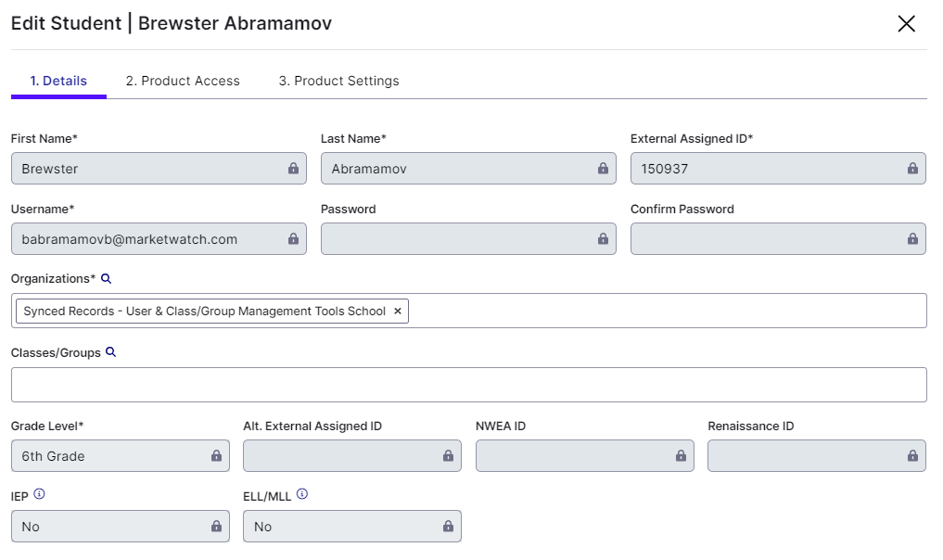Click the ELL/MLL info icon
The image size is (943, 560).
tap(302, 495)
